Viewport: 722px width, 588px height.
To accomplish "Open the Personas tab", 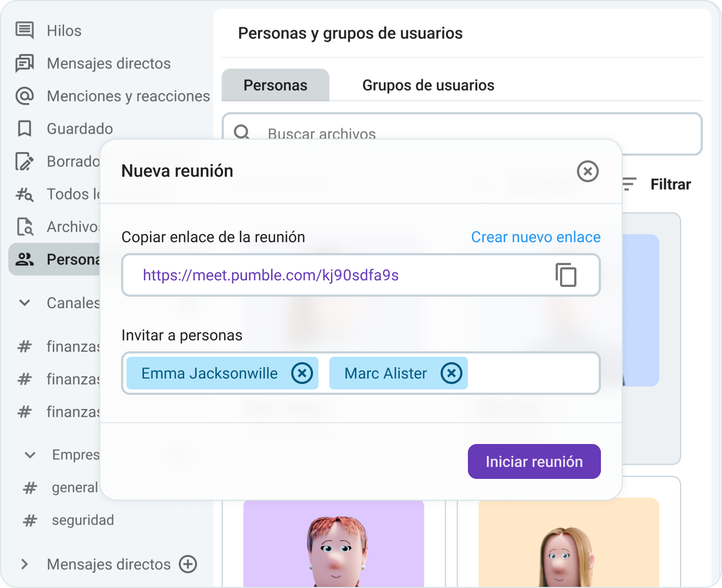I will coord(275,85).
